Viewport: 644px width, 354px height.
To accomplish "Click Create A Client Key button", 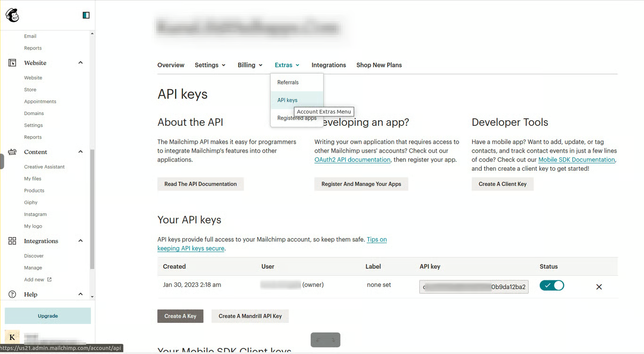I will pyautogui.click(x=503, y=184).
